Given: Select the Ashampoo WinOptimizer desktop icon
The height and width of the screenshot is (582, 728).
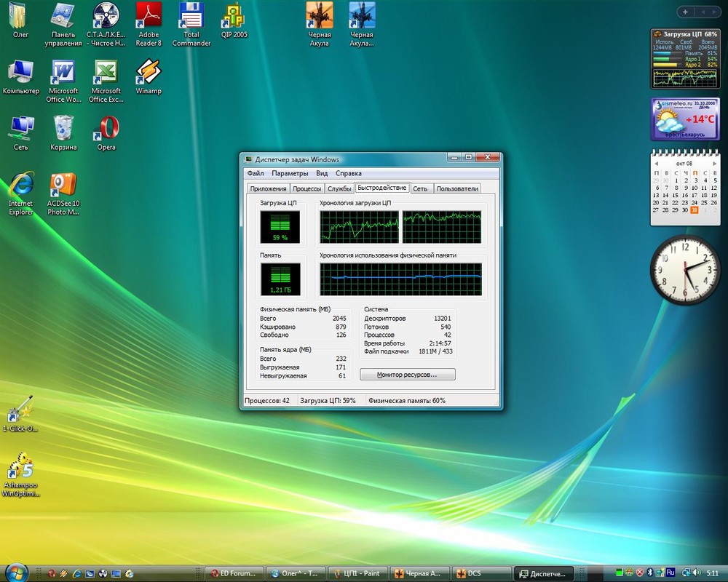Looking at the screenshot, I should [x=20, y=467].
